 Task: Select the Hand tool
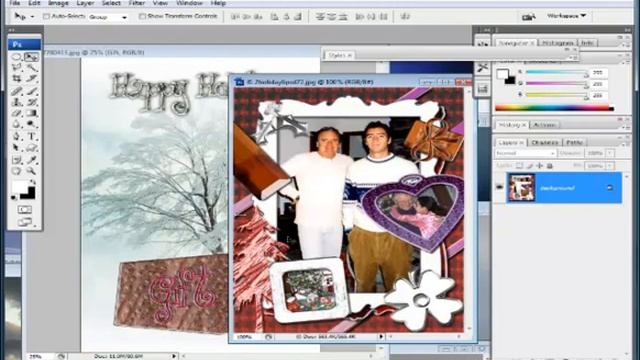pos(17,171)
